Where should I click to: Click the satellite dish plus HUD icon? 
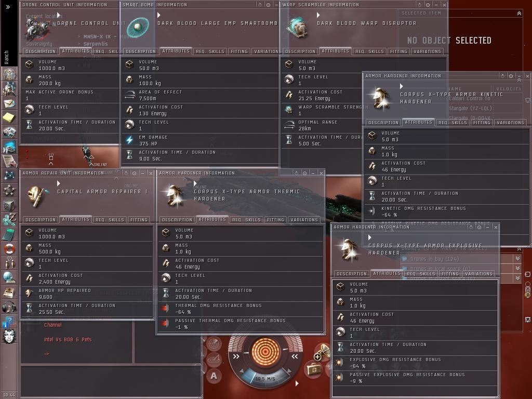[x=322, y=352]
